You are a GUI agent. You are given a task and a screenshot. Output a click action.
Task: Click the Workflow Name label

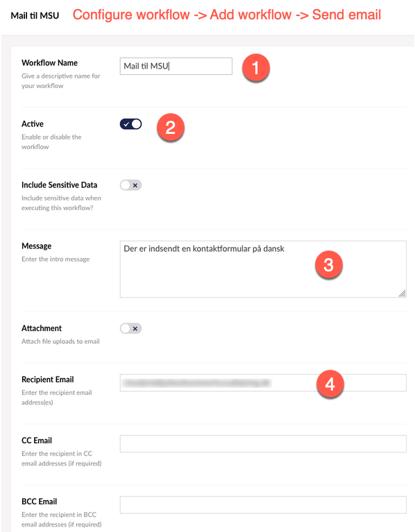(x=49, y=62)
